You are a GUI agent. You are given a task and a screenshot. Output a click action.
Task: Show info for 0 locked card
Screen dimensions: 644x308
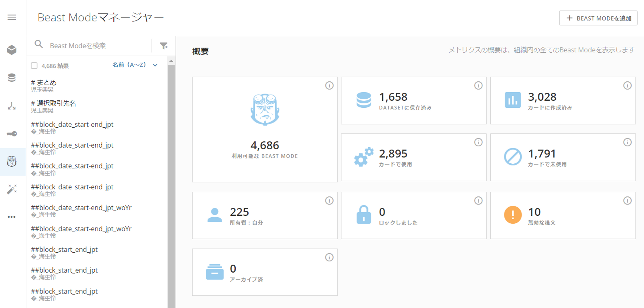(x=478, y=201)
